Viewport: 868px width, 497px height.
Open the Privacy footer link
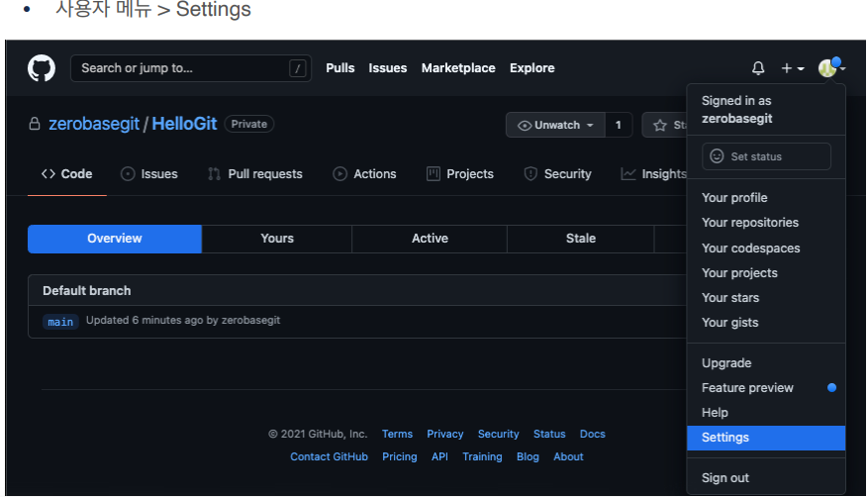(444, 434)
